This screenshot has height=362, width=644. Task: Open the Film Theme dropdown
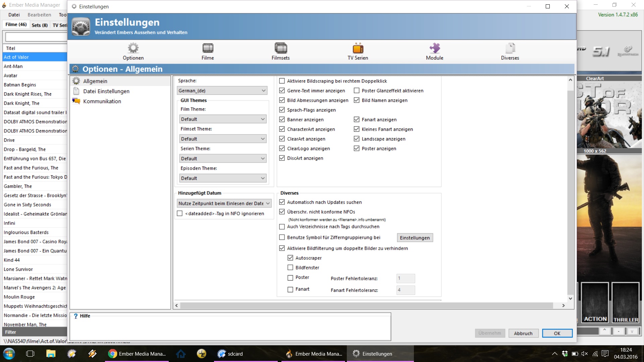click(223, 119)
